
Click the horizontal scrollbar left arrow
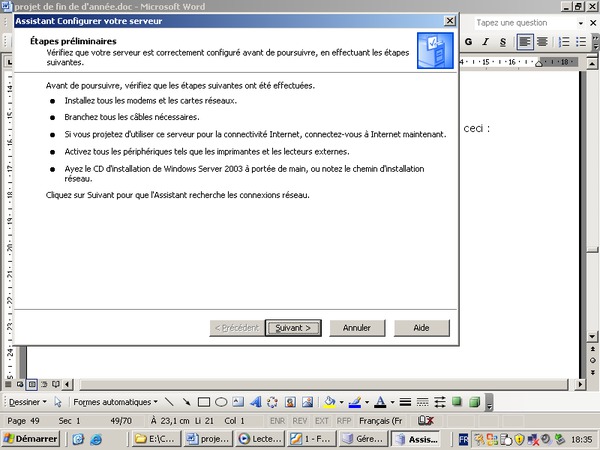point(67,384)
